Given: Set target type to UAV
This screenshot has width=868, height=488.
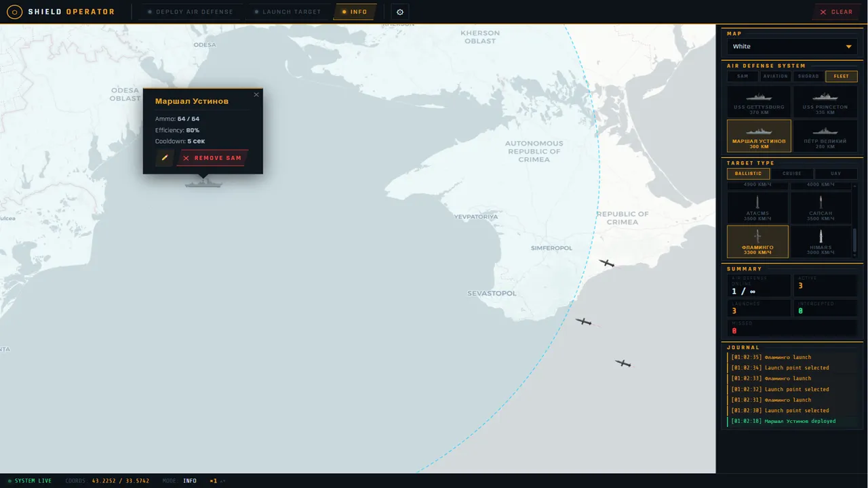Looking at the screenshot, I should click(835, 174).
